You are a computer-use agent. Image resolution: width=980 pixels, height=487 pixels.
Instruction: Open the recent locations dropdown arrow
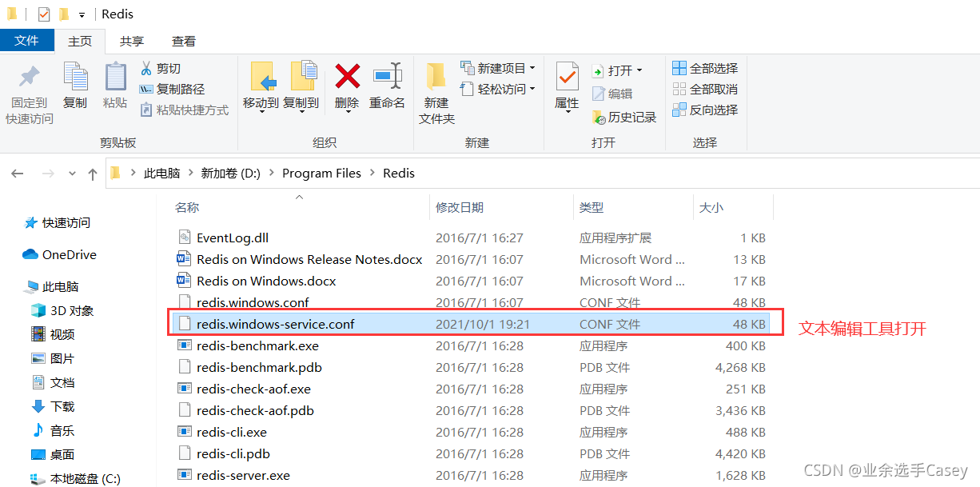pos(72,174)
